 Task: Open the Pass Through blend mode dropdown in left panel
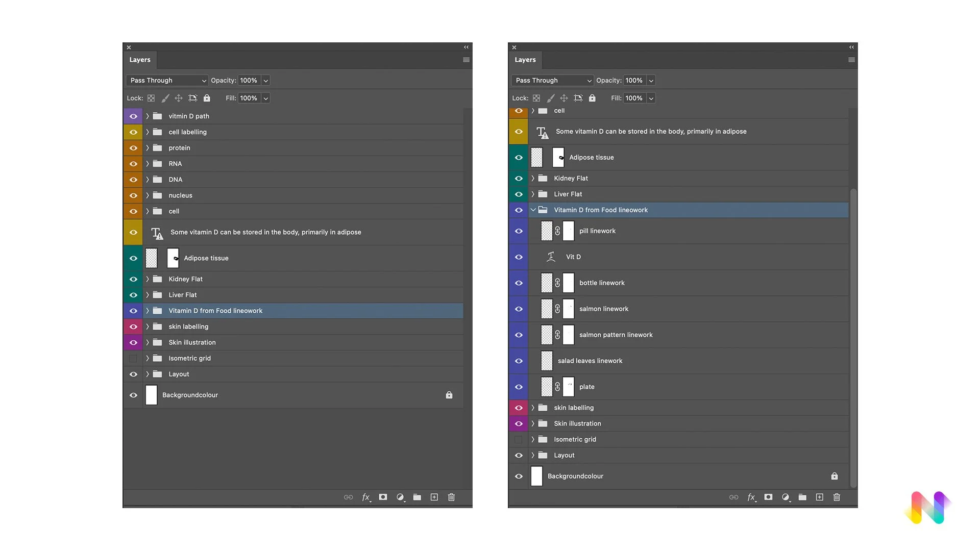(167, 81)
